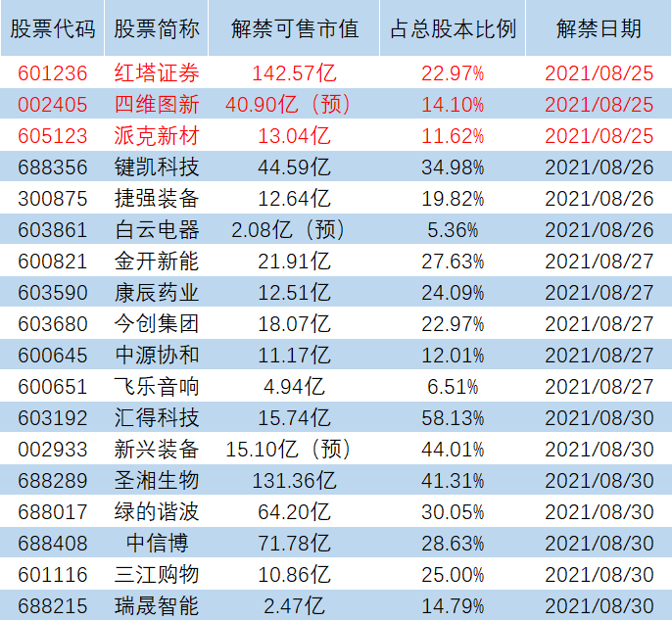Click the value 40.90亿（预）
672x621 pixels.
click(x=288, y=105)
